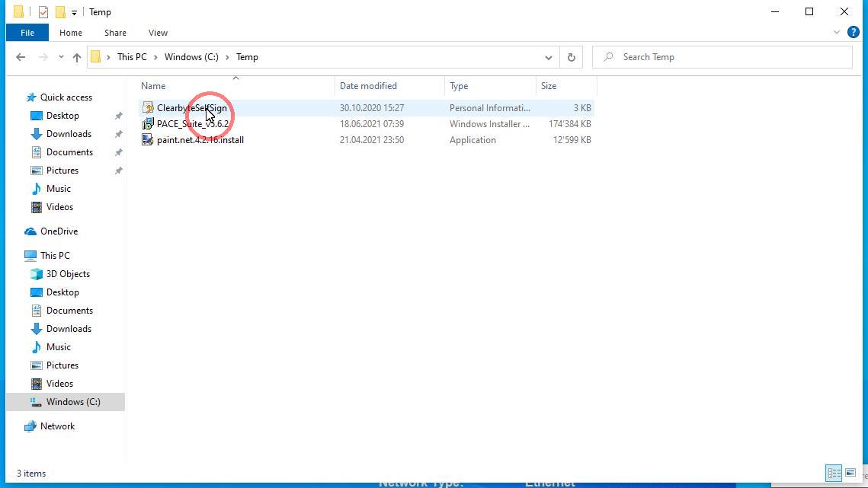The image size is (868, 488).
Task: Click the Help question mark icon
Action: coord(854,32)
